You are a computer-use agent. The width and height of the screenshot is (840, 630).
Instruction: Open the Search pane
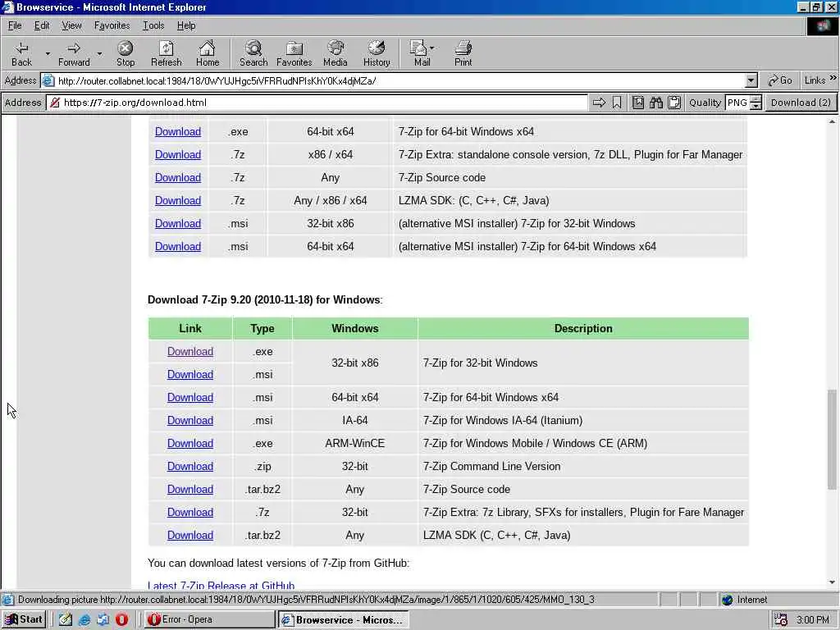point(253,53)
